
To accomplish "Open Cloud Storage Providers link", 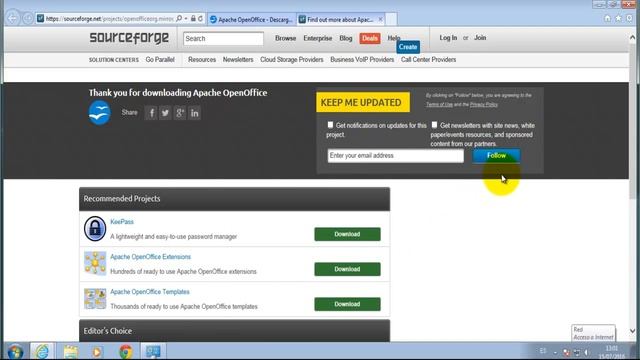I will tap(292, 60).
